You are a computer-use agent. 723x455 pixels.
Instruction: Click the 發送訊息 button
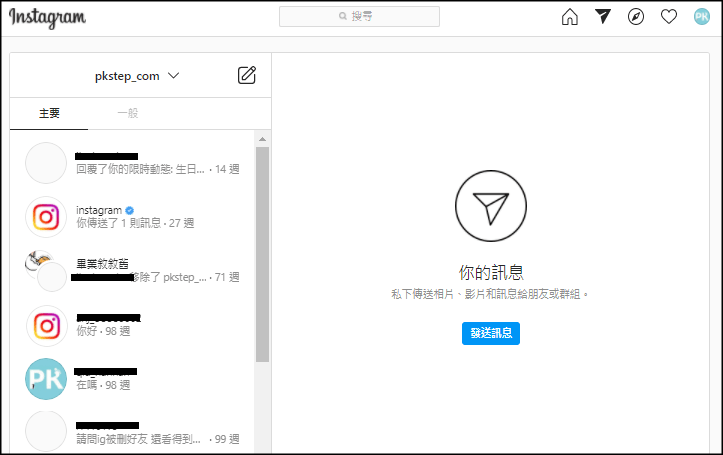coord(491,333)
